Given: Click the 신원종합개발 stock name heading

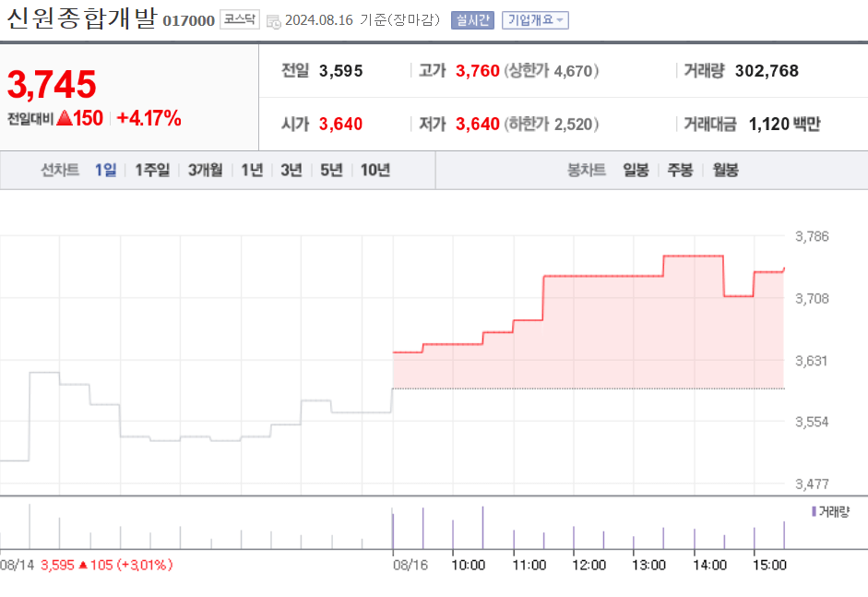Looking at the screenshot, I should pos(78,16).
